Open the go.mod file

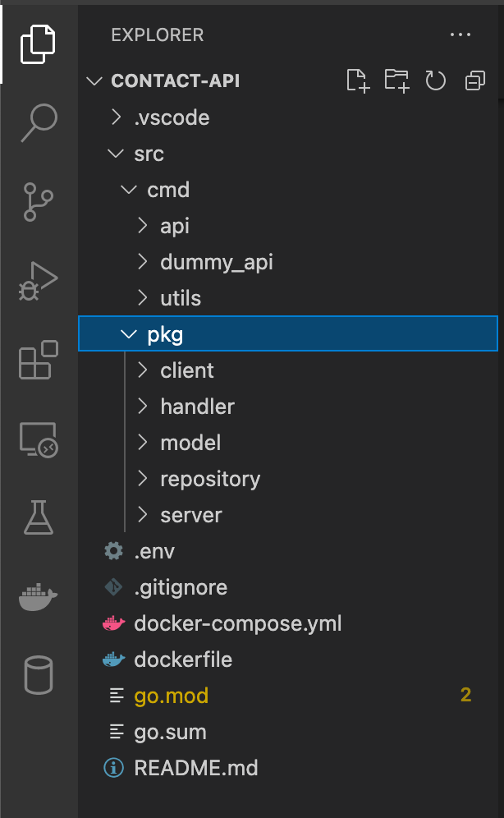(171, 696)
